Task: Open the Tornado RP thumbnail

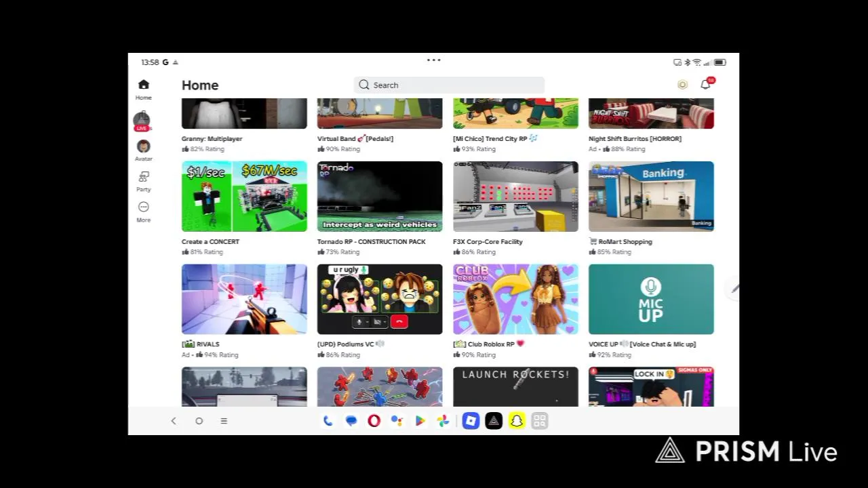Action: click(380, 197)
